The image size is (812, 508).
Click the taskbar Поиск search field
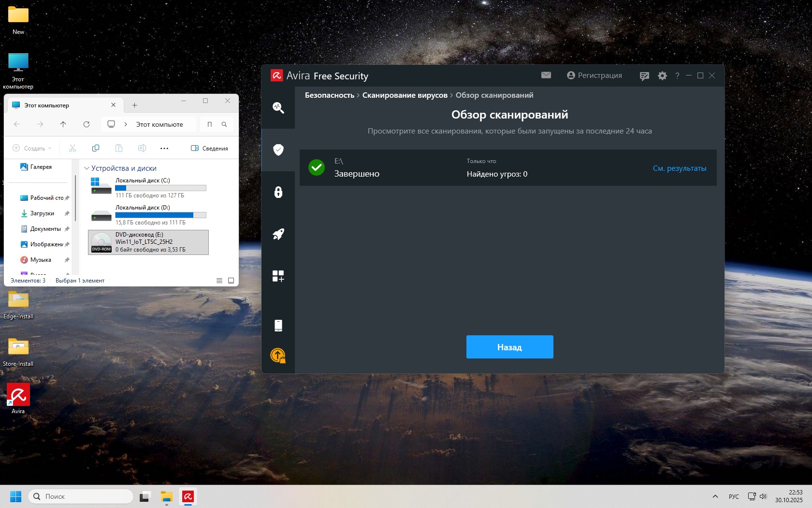coord(81,496)
